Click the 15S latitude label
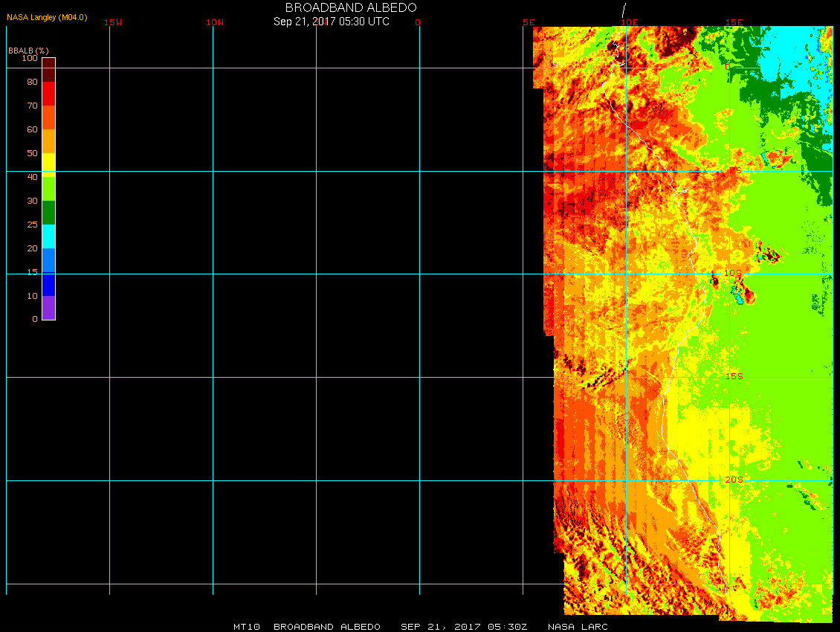Viewport: 840px width, 632px height. [734, 376]
